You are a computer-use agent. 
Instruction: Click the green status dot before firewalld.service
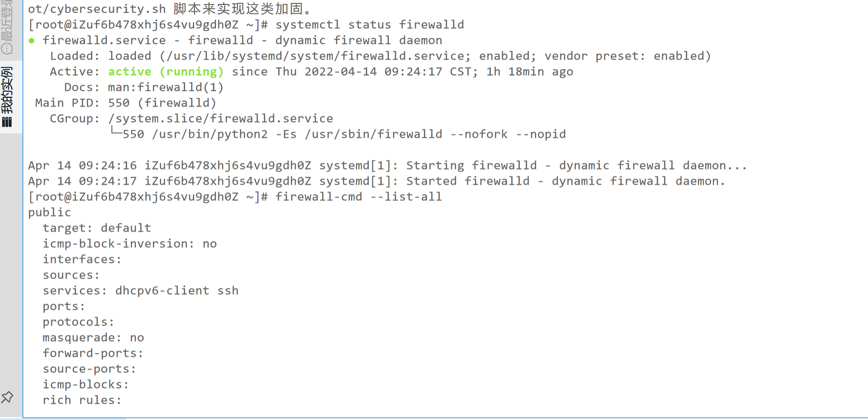point(32,41)
